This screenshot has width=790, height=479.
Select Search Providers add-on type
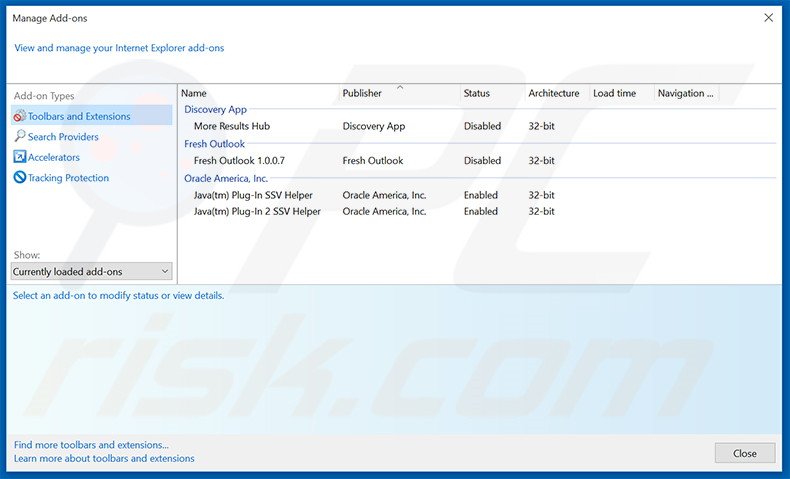point(63,137)
